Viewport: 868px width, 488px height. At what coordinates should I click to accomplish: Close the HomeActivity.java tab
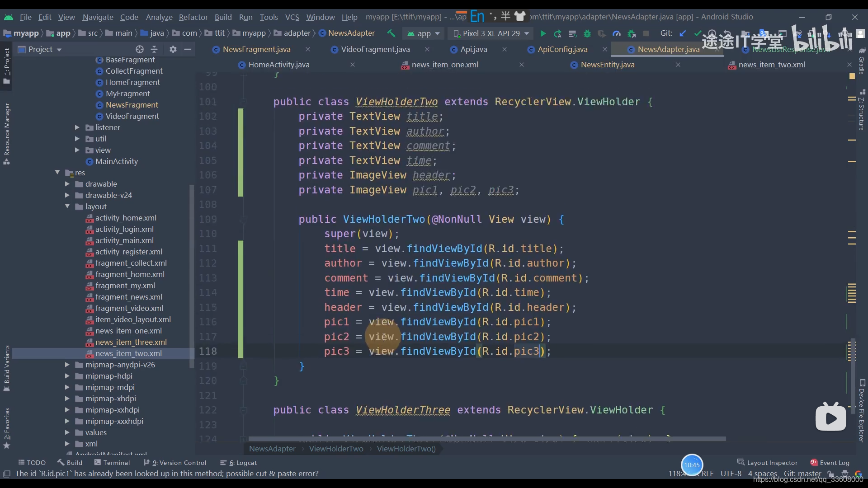point(353,65)
